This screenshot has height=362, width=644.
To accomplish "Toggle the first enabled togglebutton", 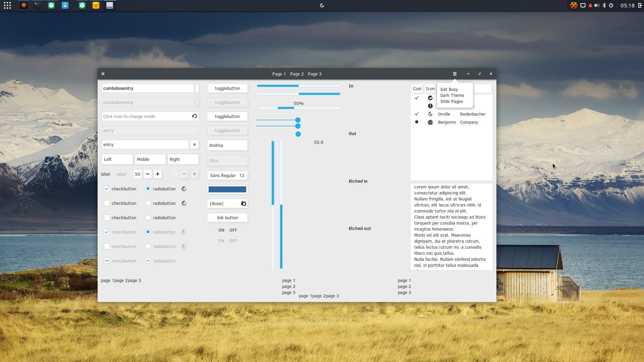I will click(x=227, y=88).
